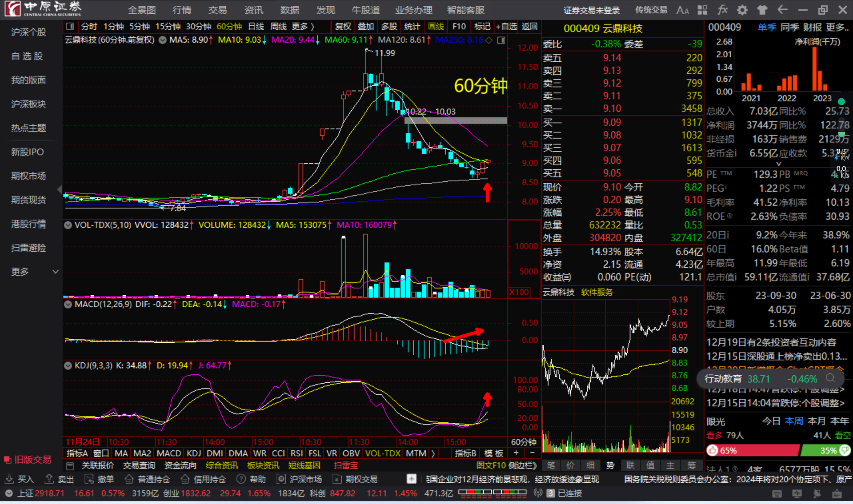Select the RSI indicator tab
The width and height of the screenshot is (853, 504).
pyautogui.click(x=297, y=453)
